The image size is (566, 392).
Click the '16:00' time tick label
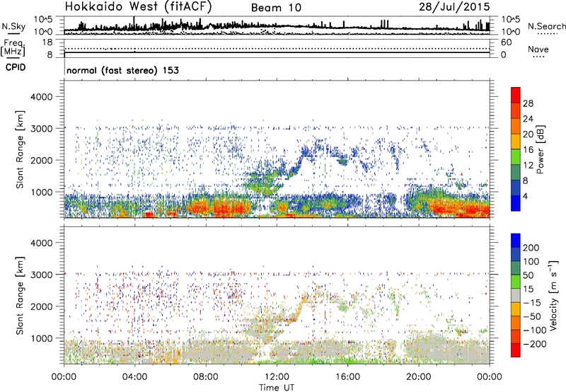[347, 377]
